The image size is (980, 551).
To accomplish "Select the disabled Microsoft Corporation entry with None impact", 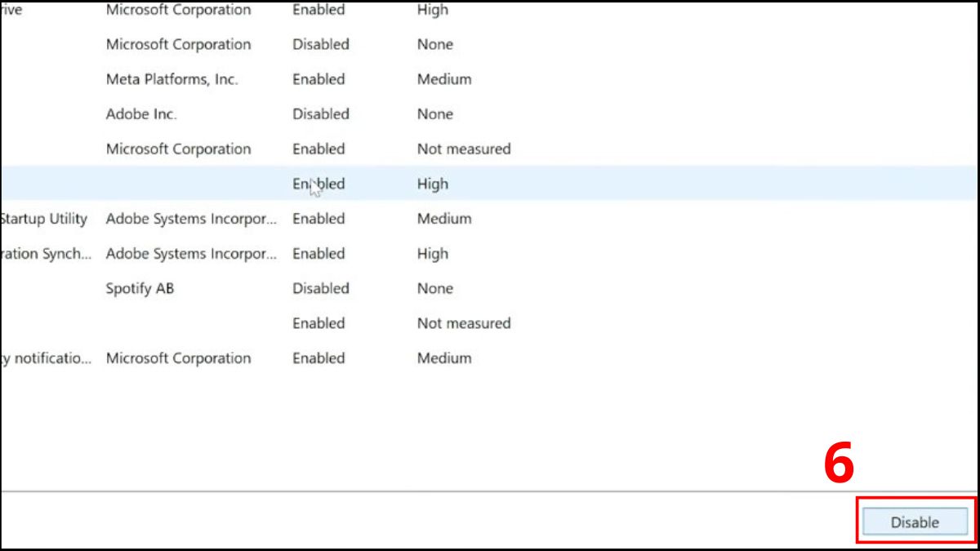I will tap(177, 44).
